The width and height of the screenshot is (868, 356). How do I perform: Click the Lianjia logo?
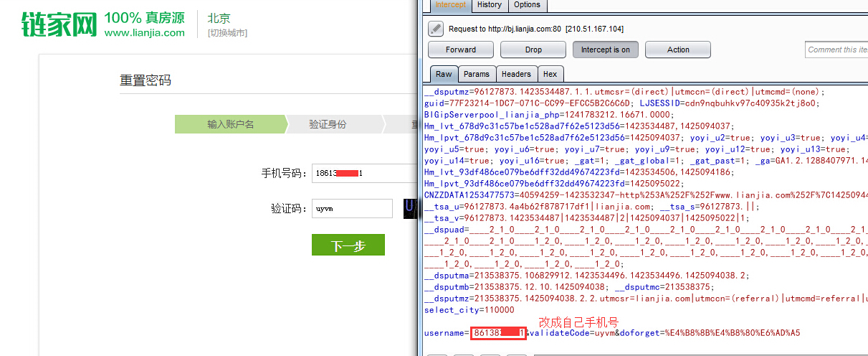[x=59, y=24]
